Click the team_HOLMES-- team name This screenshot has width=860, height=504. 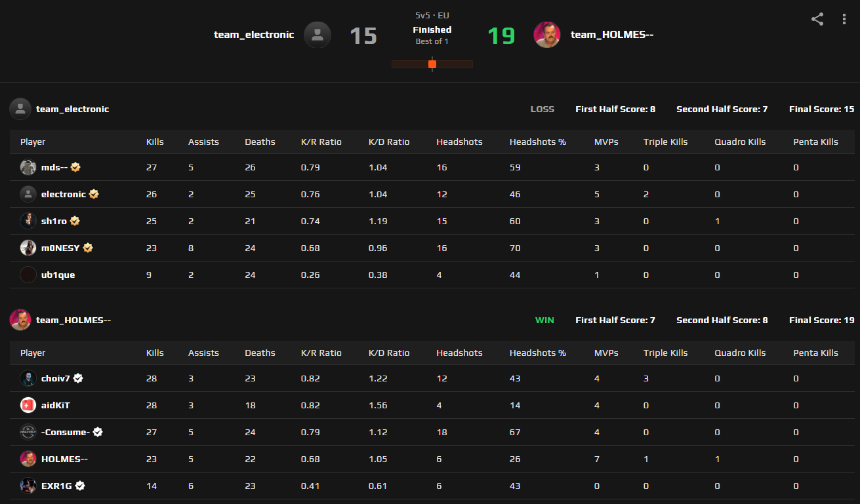611,35
